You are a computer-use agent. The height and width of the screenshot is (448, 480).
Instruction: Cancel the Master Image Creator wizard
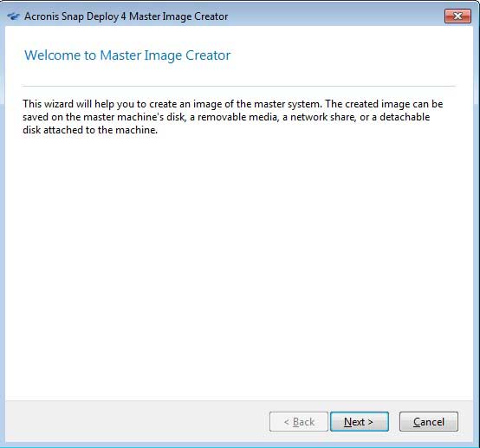429,422
